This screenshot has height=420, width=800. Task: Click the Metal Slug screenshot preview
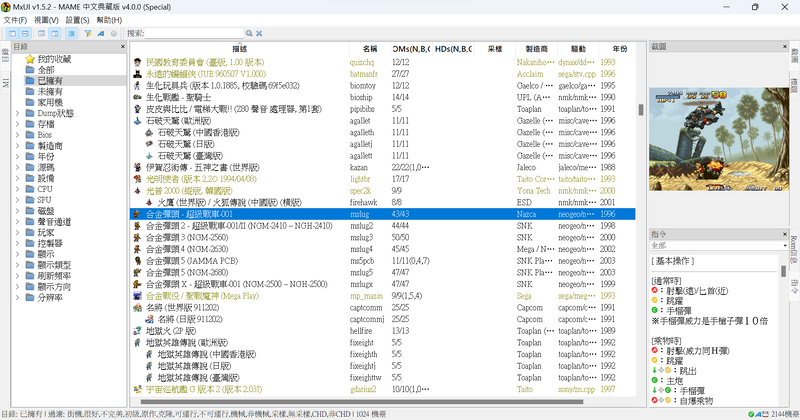[719, 139]
